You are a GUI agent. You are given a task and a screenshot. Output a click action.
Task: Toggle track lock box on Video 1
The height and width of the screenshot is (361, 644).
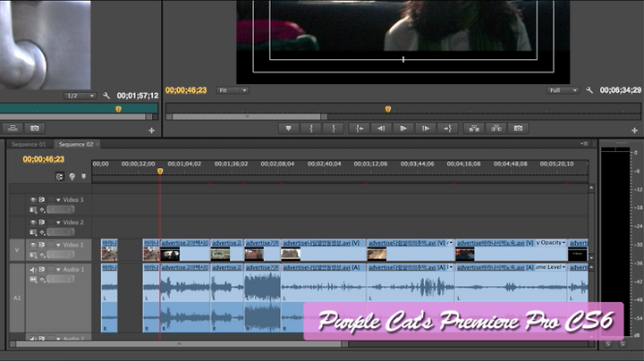point(51,245)
